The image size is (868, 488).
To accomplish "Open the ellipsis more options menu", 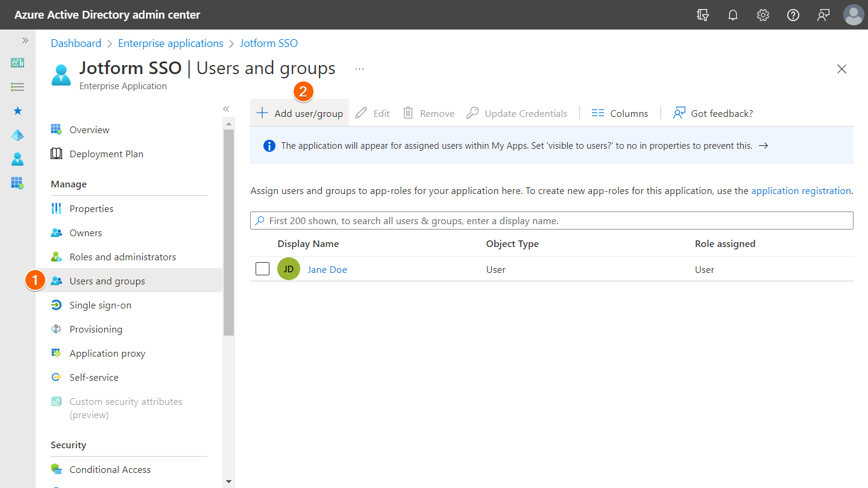I will 359,69.
